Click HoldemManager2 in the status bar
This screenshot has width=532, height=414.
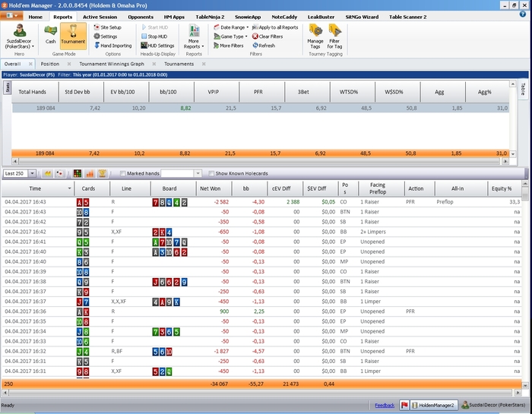click(x=434, y=405)
